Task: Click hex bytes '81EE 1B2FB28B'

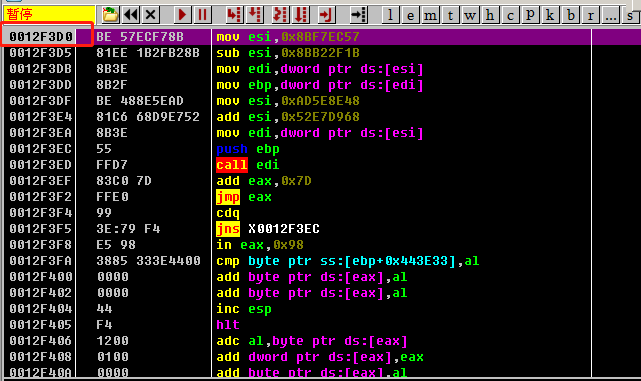Action: (148, 53)
